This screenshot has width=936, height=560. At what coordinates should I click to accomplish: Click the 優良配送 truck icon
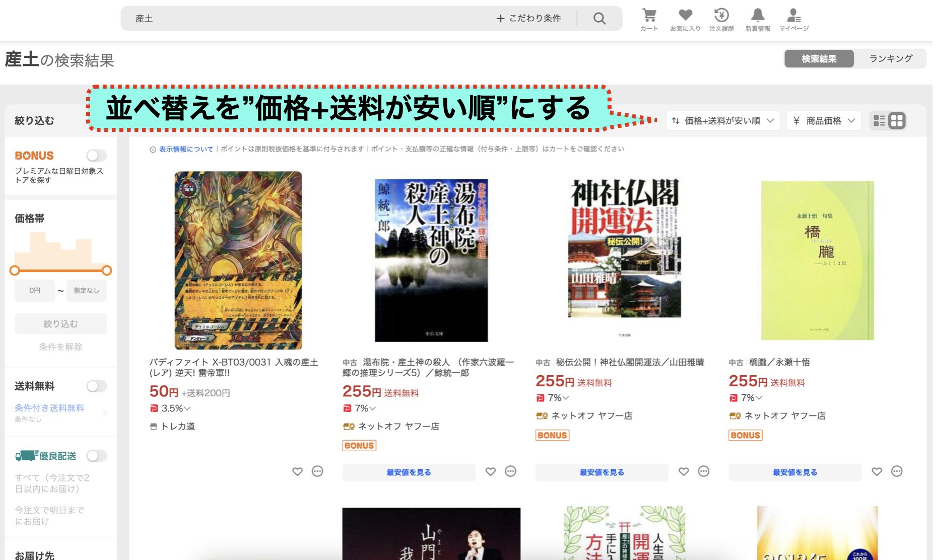pos(27,456)
